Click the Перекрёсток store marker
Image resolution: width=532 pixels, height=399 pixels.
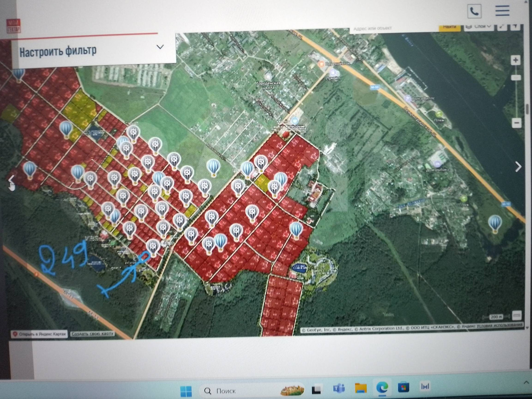click(x=321, y=64)
